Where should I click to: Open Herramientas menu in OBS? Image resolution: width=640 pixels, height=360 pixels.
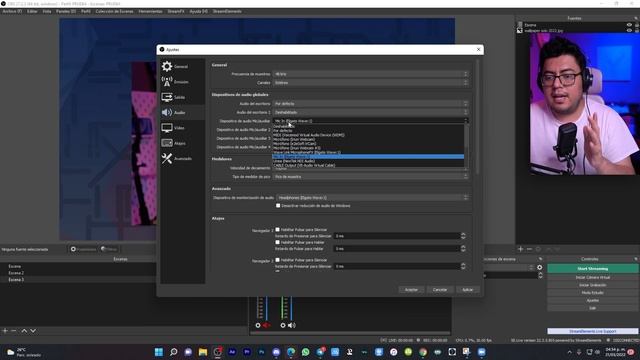coord(150,11)
